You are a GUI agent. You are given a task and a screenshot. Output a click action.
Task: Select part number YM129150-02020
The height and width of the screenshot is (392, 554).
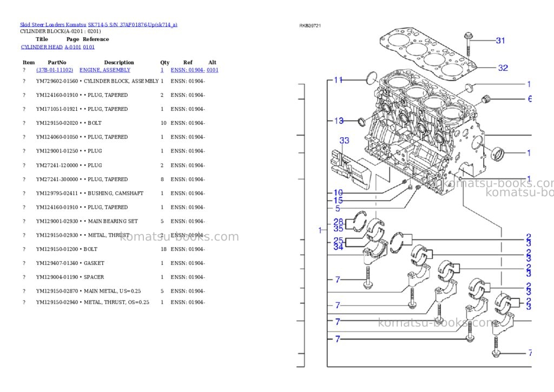[x=57, y=123]
